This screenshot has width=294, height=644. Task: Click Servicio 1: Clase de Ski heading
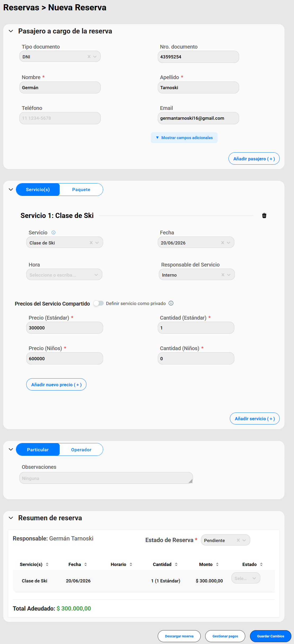(57, 216)
